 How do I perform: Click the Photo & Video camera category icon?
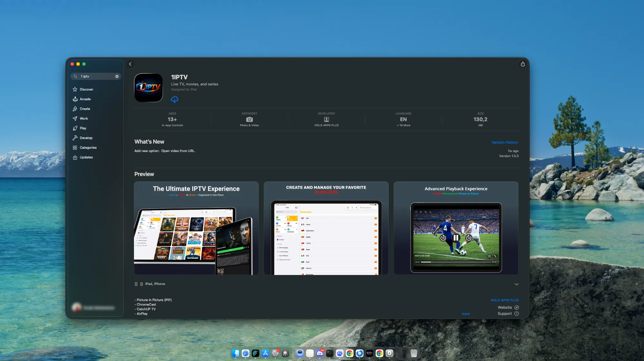pos(249,119)
